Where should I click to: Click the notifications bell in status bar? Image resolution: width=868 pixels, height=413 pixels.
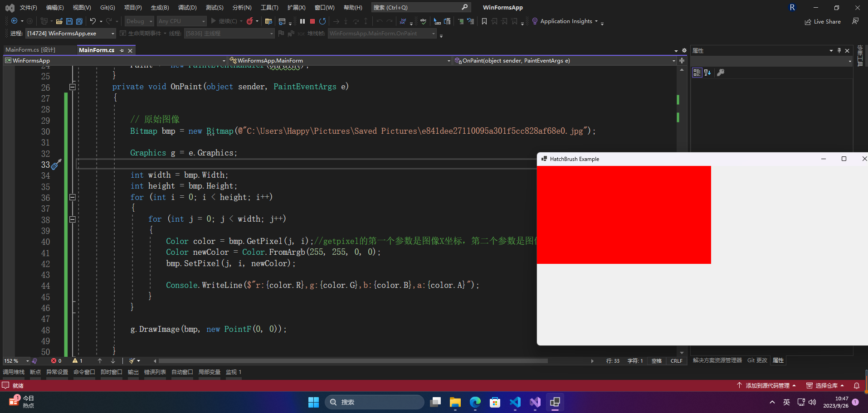[x=857, y=386]
